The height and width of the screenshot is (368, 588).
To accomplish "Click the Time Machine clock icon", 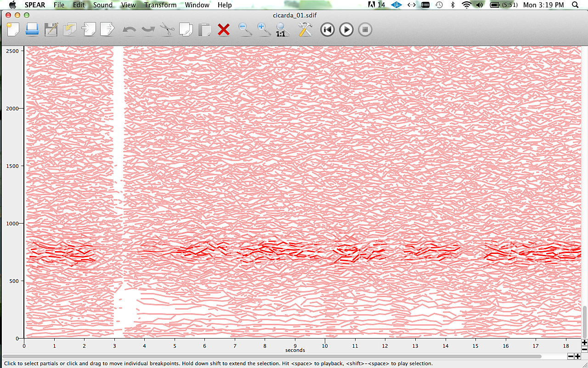I will 439,5.
